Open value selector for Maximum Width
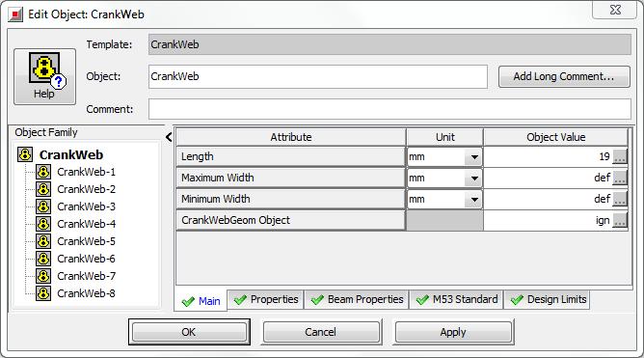 click(620, 178)
